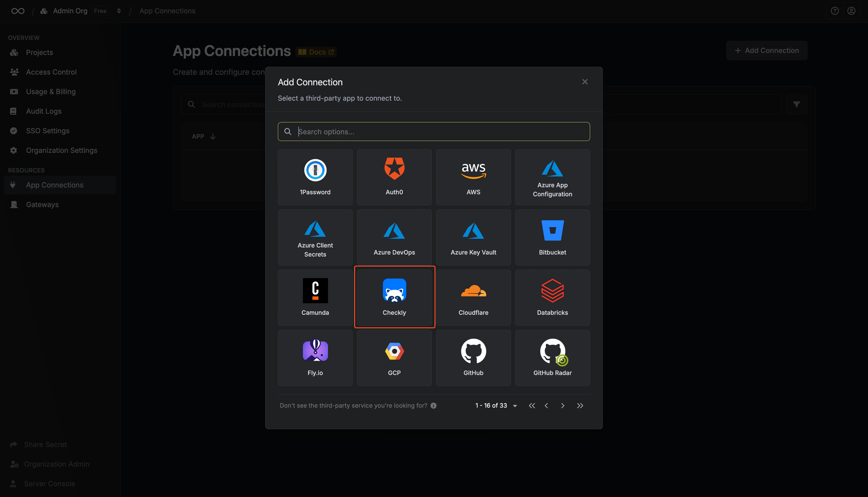This screenshot has width=868, height=497.
Task: Open the Docs link badge
Action: click(x=316, y=52)
